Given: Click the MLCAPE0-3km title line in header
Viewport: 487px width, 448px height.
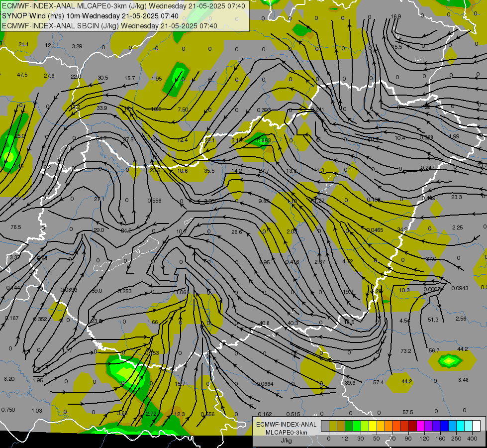Looking at the screenshot, I should 123,6.
